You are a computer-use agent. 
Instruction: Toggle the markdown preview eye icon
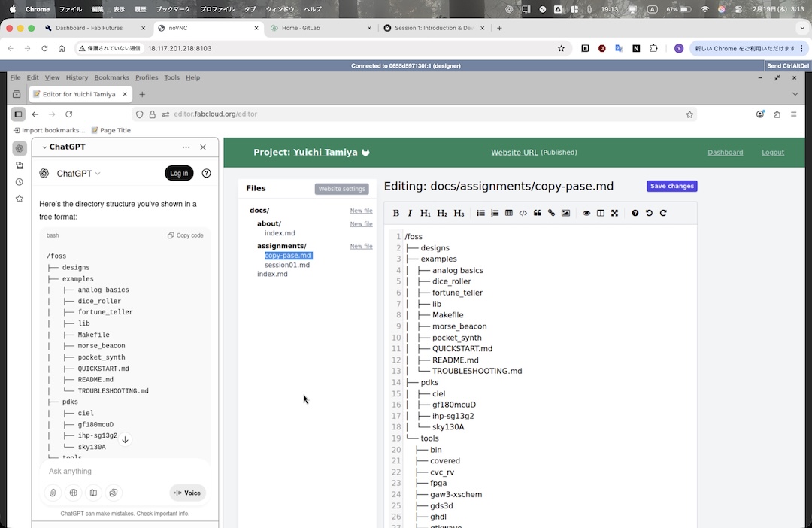coord(586,213)
